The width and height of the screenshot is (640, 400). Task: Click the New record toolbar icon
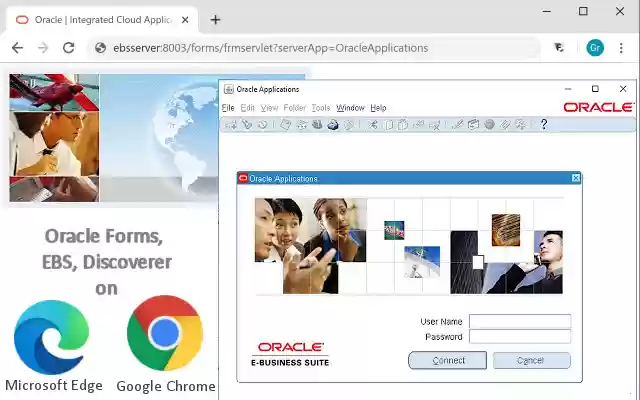[231, 125]
